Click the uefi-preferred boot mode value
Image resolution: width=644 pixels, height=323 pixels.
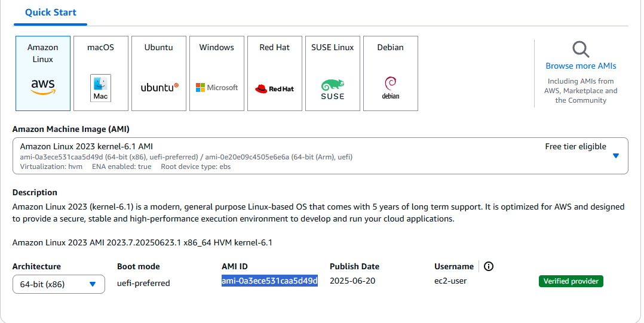click(x=143, y=283)
